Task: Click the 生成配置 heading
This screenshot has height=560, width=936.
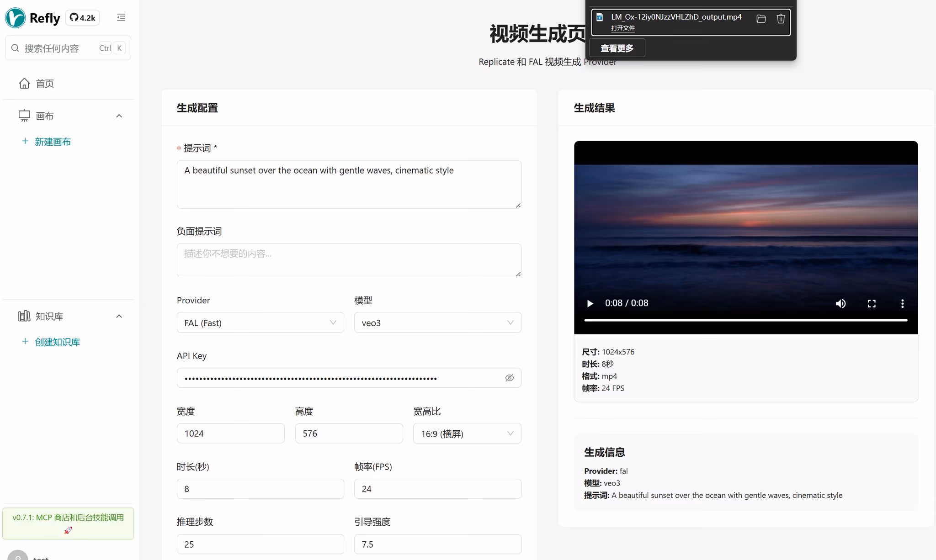Action: click(197, 108)
